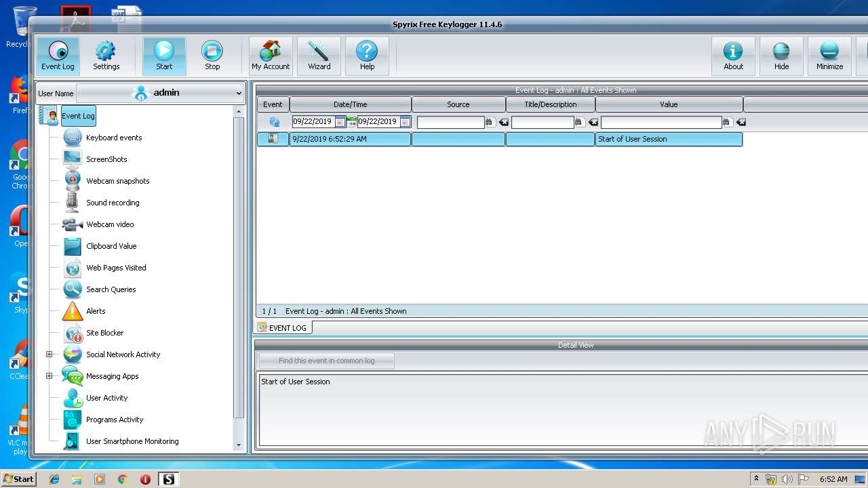Open Sound recording category
The image size is (868, 488).
(113, 203)
